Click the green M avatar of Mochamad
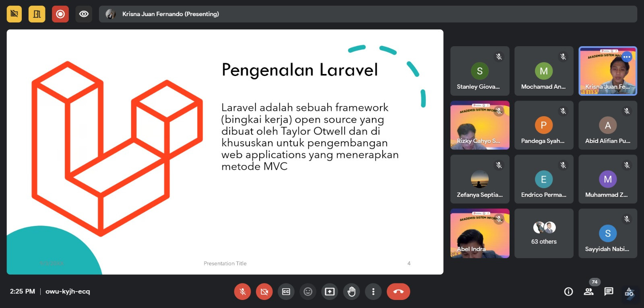 click(544, 71)
